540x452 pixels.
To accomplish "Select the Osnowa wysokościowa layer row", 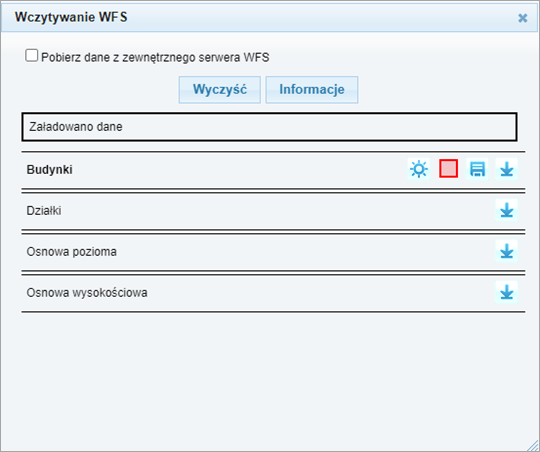I will (273, 292).
